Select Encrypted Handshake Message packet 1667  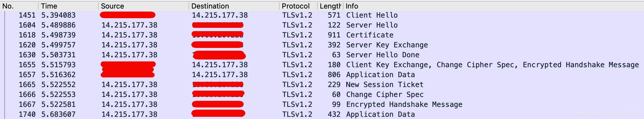[x=404, y=104]
